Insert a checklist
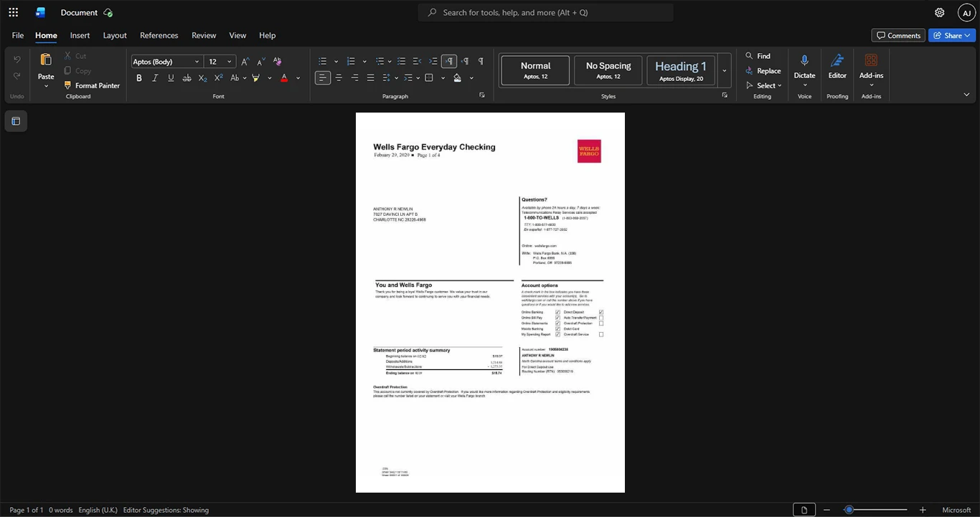Image resolution: width=980 pixels, height=517 pixels. tap(402, 62)
